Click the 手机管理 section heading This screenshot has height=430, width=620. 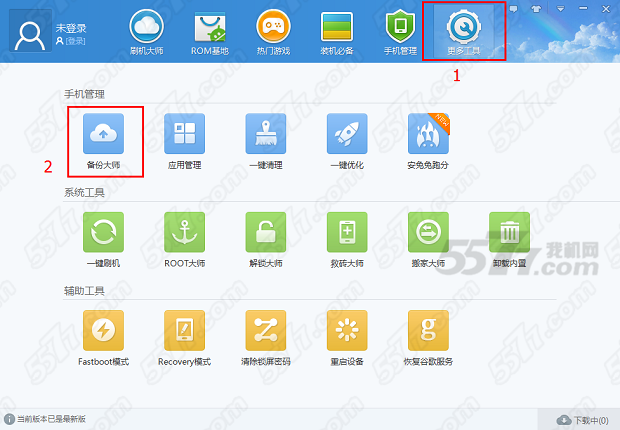pos(84,94)
